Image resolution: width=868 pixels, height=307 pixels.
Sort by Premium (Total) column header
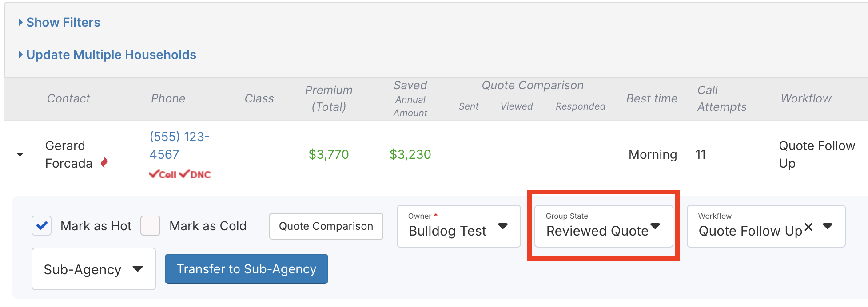pos(328,98)
